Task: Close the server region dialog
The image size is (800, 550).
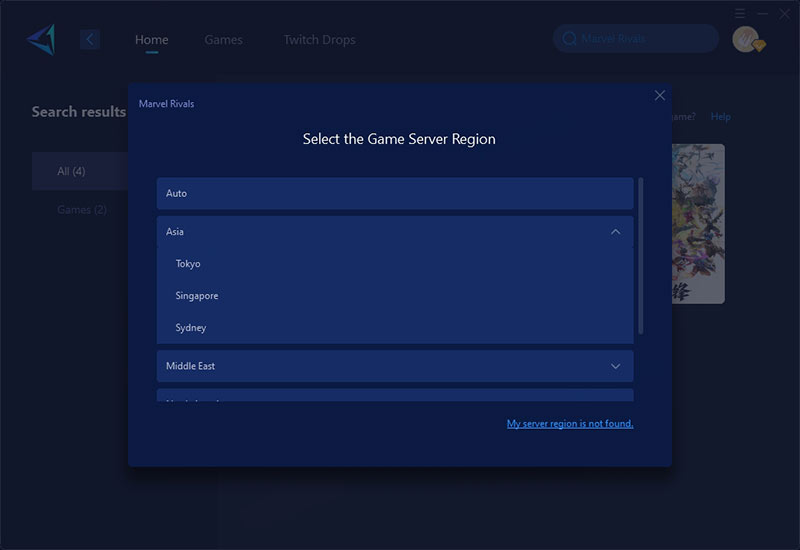Action: (660, 95)
